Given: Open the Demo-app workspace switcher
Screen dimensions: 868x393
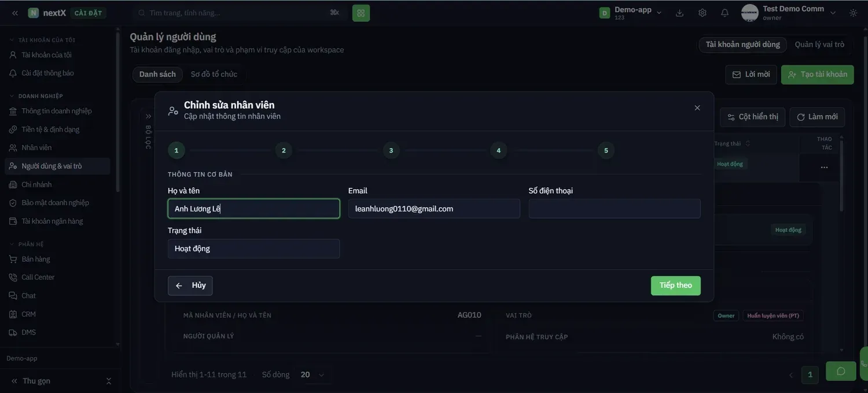Looking at the screenshot, I should pyautogui.click(x=631, y=13).
